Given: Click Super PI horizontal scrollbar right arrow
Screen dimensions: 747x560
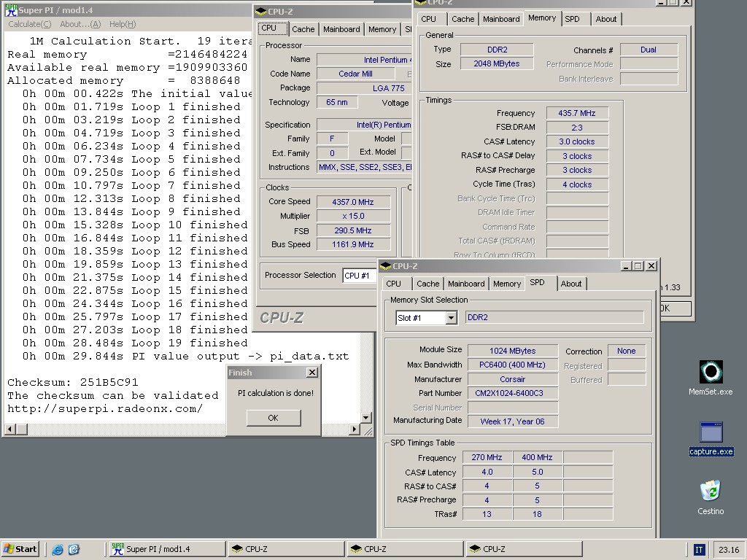Looking at the screenshot, I should pos(355,429).
